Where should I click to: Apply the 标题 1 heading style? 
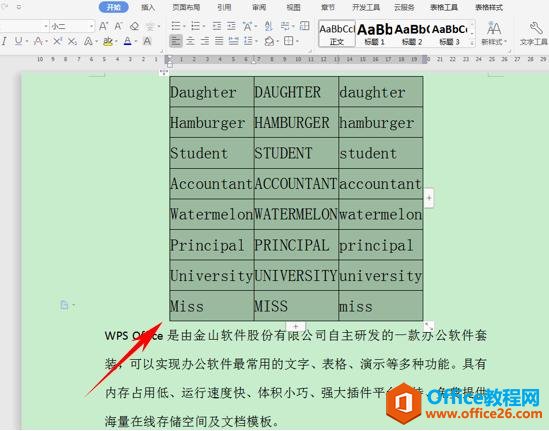[x=374, y=34]
